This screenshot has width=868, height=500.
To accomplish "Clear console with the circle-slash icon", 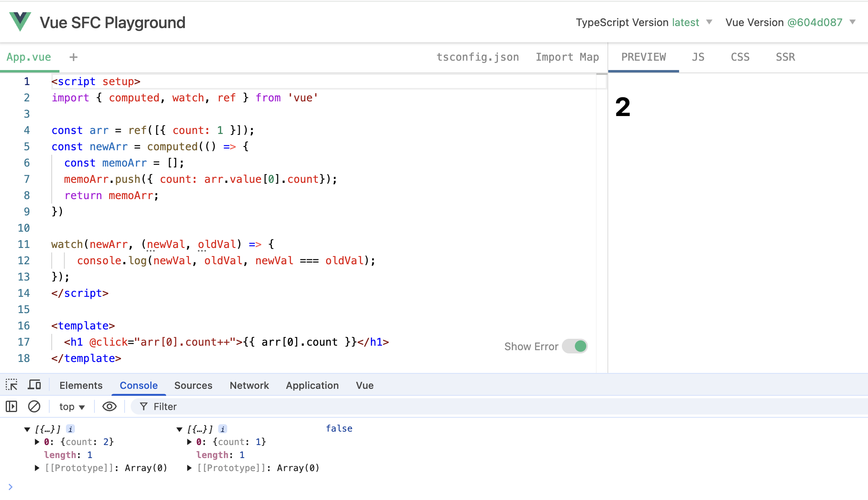I will pos(34,406).
